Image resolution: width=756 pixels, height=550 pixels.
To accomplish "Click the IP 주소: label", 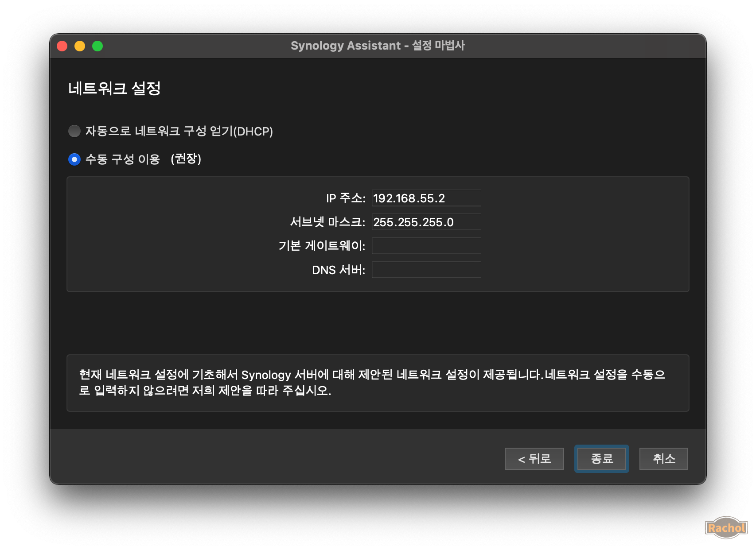I will click(x=346, y=198).
